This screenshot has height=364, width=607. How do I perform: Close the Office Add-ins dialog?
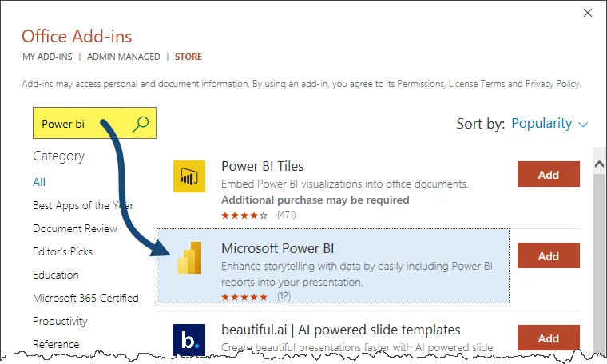tap(588, 13)
